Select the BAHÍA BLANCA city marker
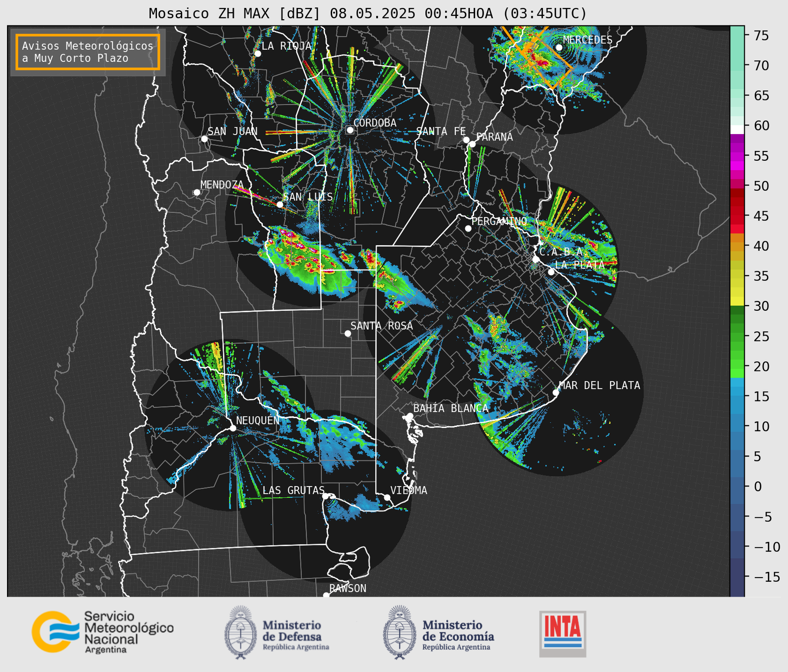Screen dimensions: 788x672 point(410,416)
